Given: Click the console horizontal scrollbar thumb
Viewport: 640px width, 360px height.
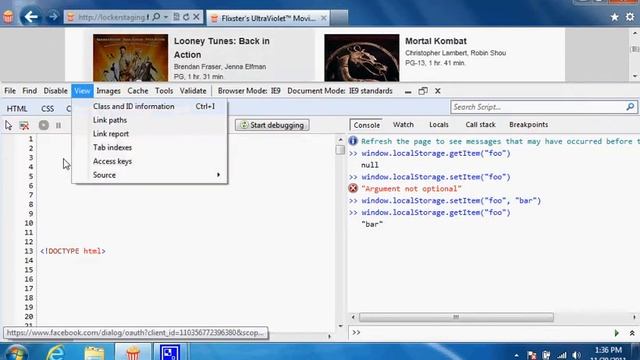Looking at the screenshot, I should point(456,317).
